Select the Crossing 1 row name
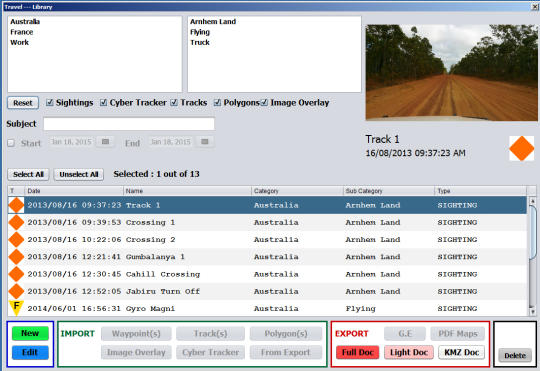 coord(150,223)
